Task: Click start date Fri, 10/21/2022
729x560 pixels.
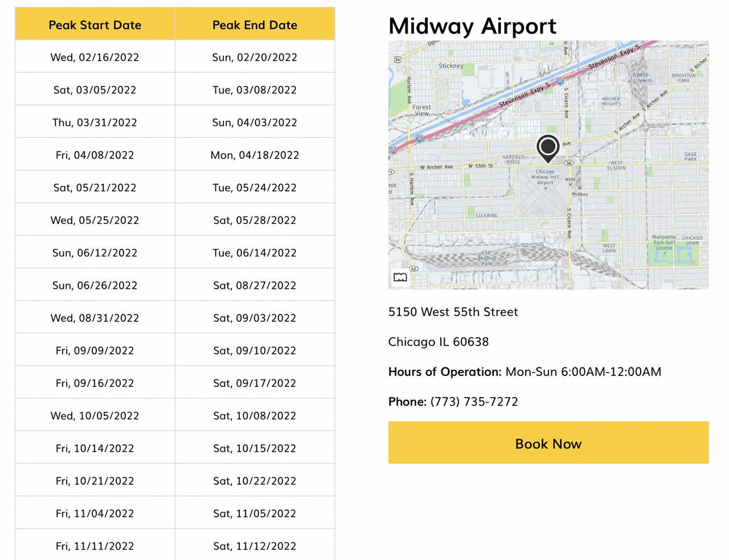Action: point(95,481)
